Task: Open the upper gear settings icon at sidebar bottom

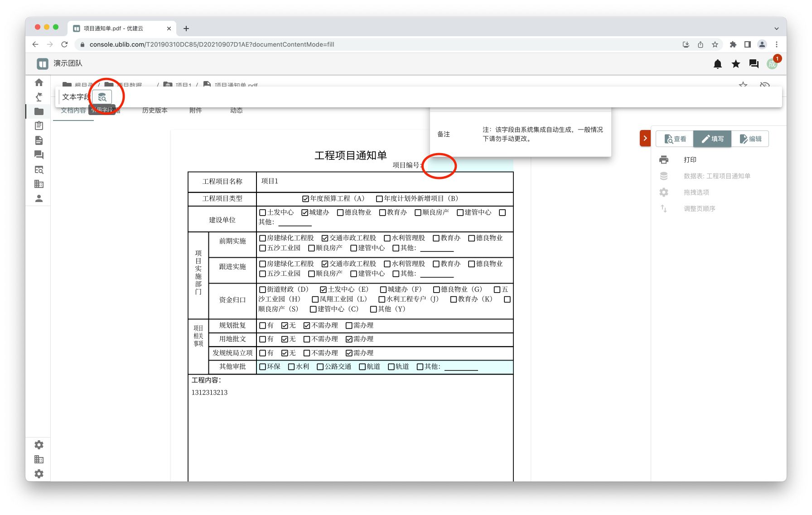Action: 39,445
